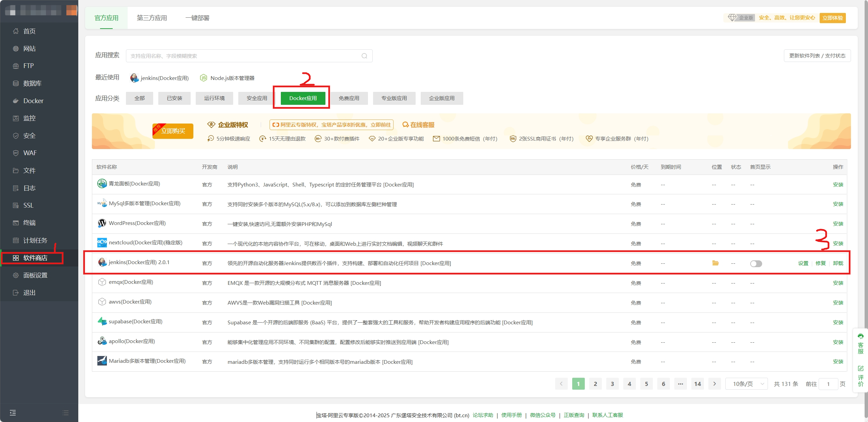Toggle jenkins 首页显示 switch

(x=756, y=264)
